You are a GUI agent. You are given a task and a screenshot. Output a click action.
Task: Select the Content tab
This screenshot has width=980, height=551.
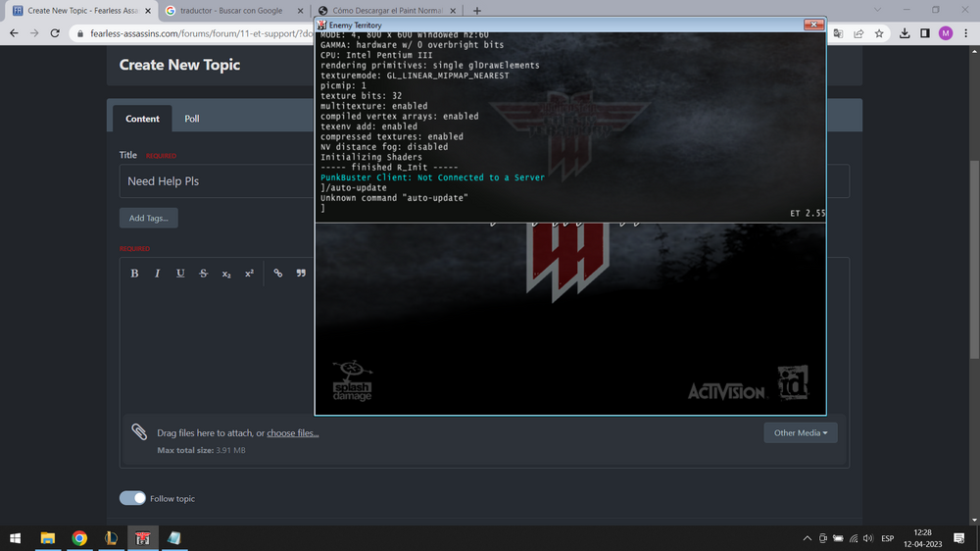142,119
